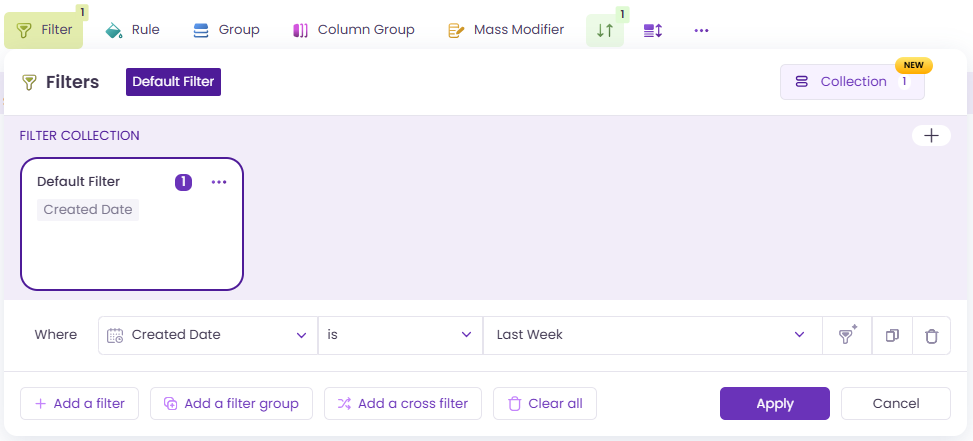Click Add a cross filter button
The height and width of the screenshot is (441, 973).
pos(402,404)
